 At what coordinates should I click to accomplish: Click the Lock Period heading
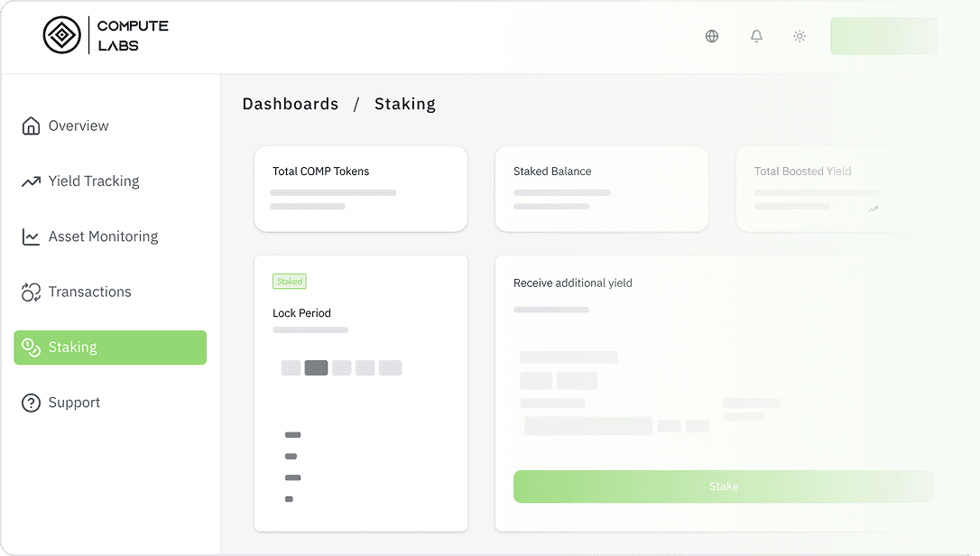[x=301, y=313]
